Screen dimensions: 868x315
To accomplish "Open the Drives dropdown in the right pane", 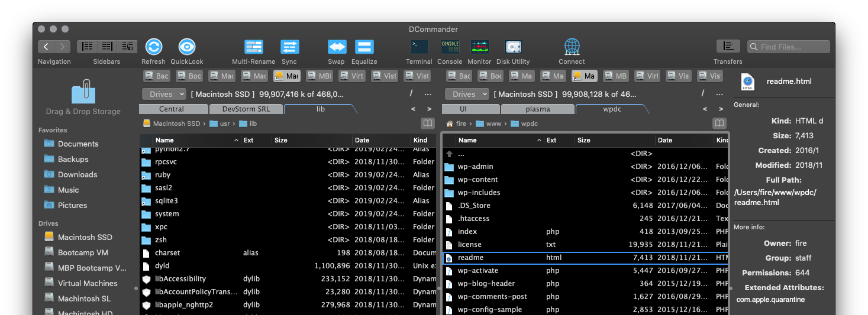I will [467, 94].
